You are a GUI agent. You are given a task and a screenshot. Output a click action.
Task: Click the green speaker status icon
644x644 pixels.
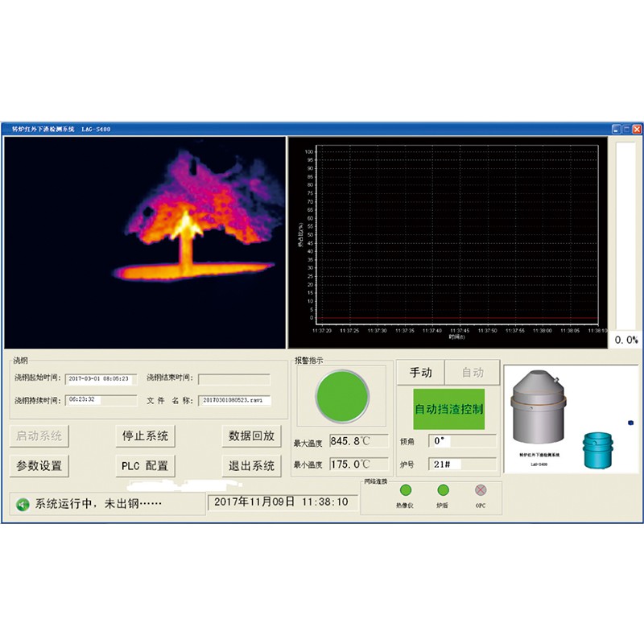point(23,504)
